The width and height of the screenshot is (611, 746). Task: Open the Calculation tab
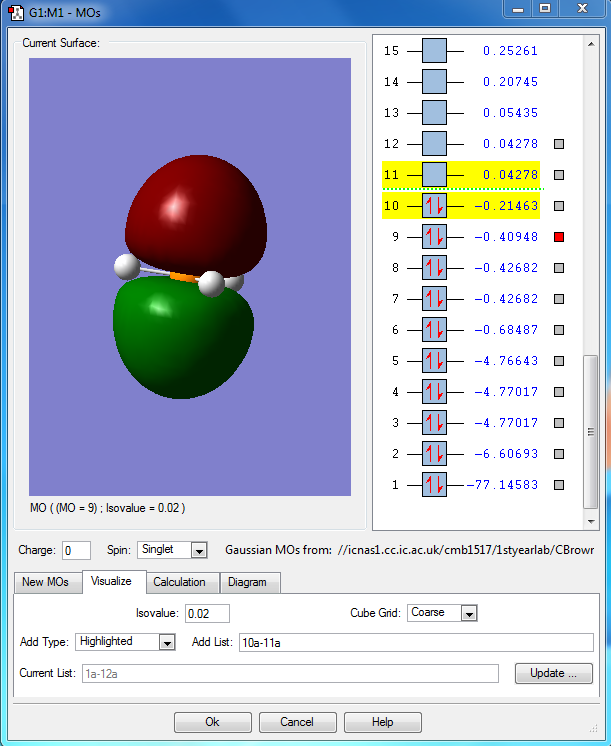(179, 582)
